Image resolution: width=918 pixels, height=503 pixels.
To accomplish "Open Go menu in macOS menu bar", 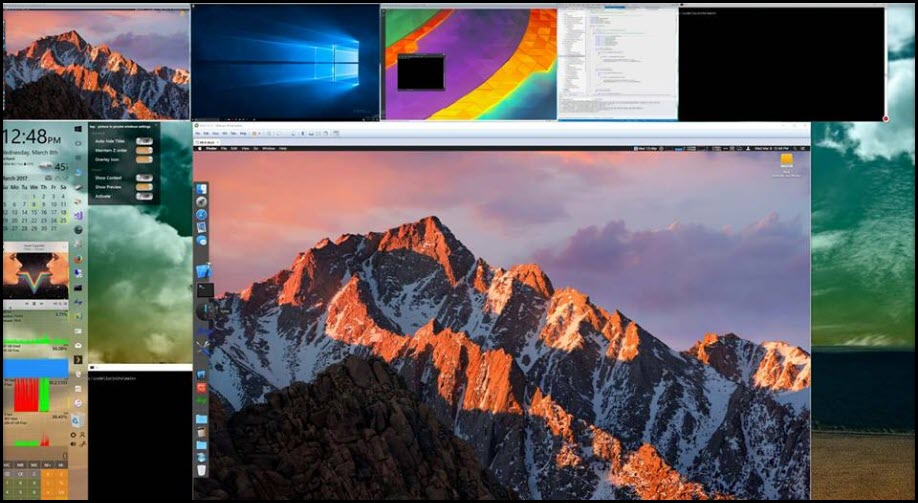I will pos(256,149).
